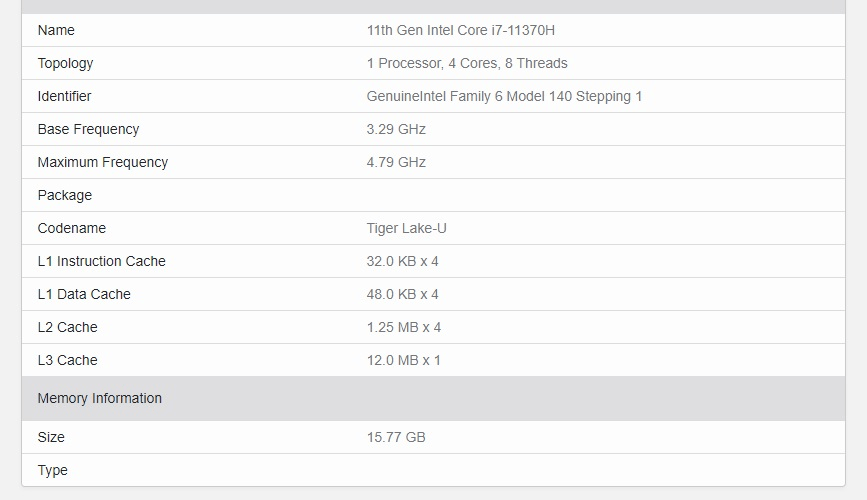This screenshot has height=500, width=867.
Task: Click the L1 Instruction Cache label
Action: tap(101, 261)
